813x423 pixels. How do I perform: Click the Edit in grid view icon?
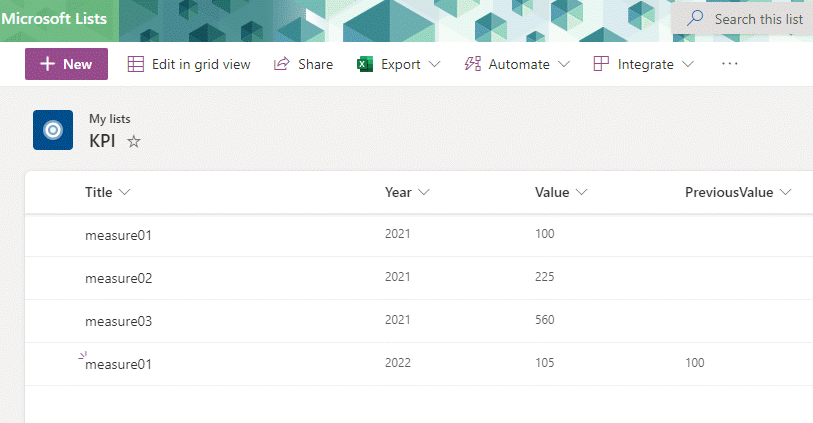pyautogui.click(x=136, y=64)
